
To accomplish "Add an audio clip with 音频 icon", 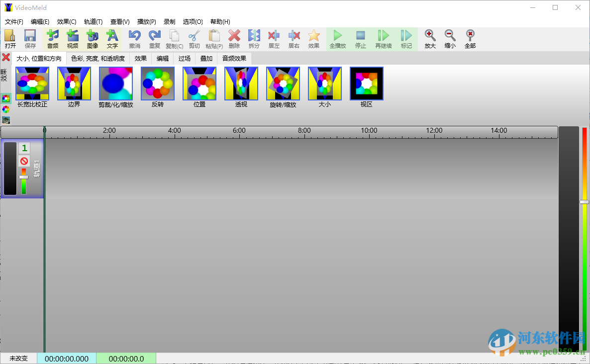I will [x=53, y=39].
